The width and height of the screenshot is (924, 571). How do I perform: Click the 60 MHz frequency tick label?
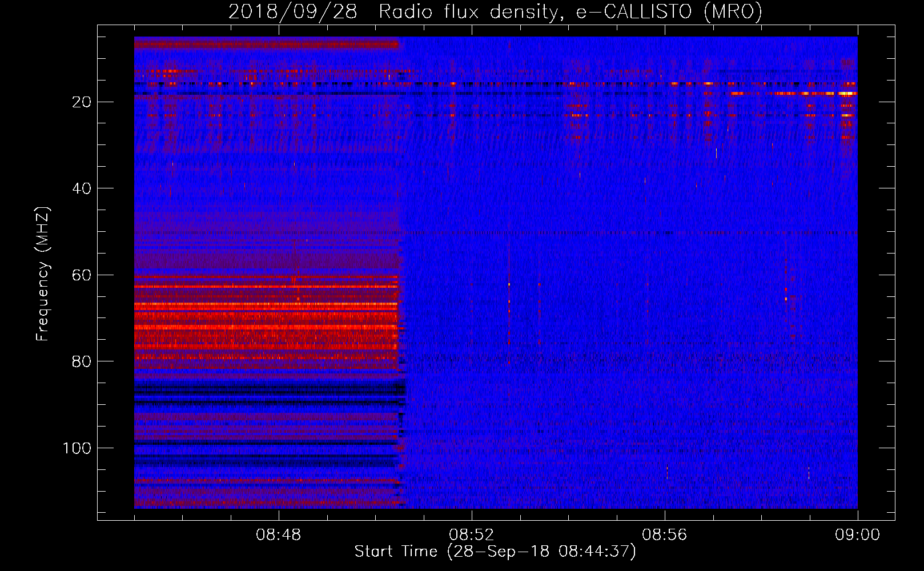click(x=82, y=275)
